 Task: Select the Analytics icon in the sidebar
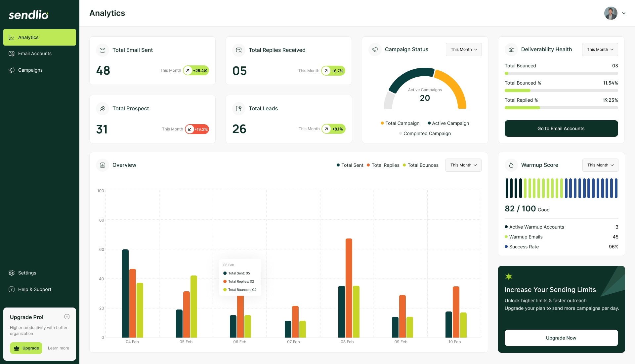pos(12,37)
